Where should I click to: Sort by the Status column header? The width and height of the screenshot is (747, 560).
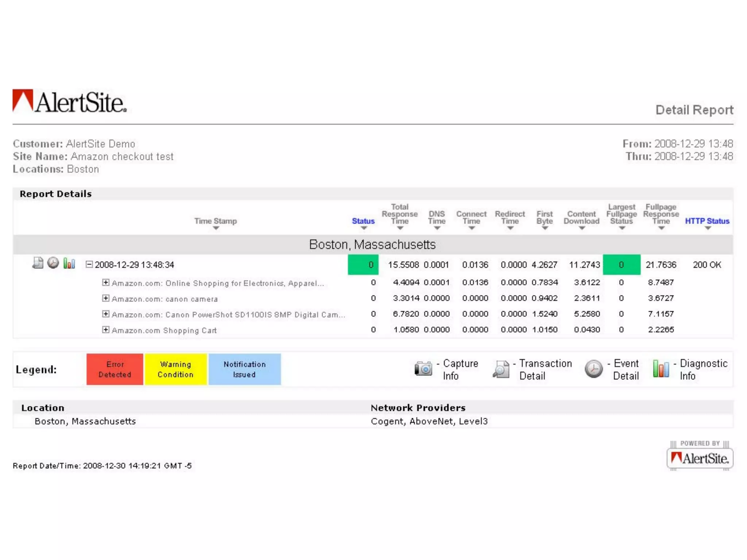(x=363, y=221)
